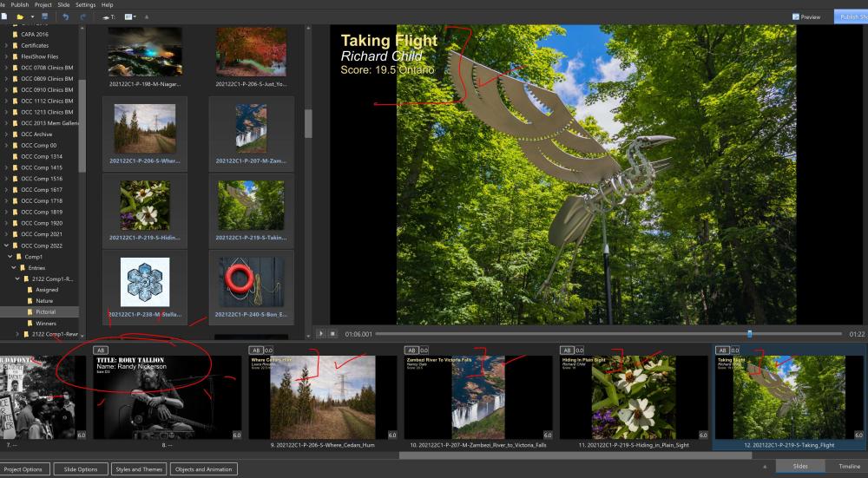Expand the 2122 Comp1-Rewr folder
Image resolution: width=868 pixels, height=478 pixels.
click(x=17, y=334)
